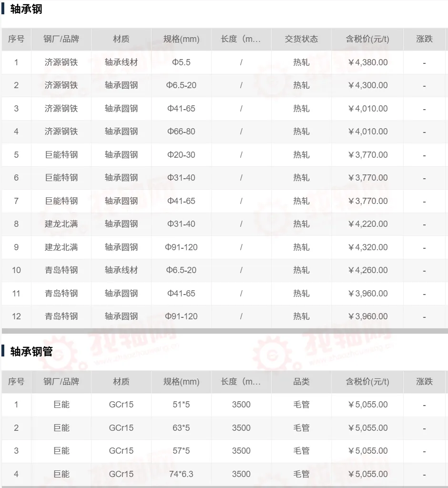Screen dimensions: 448x488
Task: Click 巨能特钢 in row 6
Action: click(61, 178)
